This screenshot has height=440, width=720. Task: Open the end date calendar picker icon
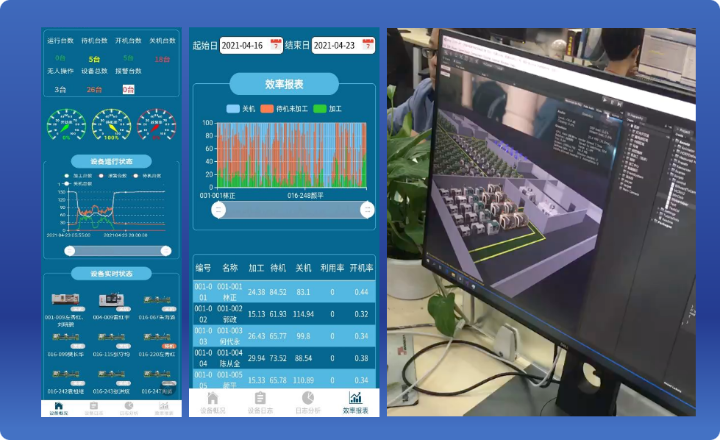[368, 45]
